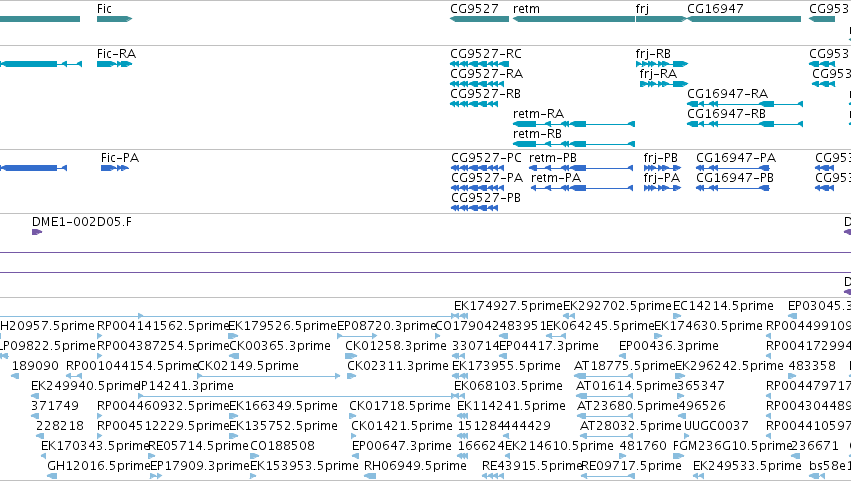Viewport: 851px width, 481px height.
Task: Select the RE43915.5prime EST label
Action: pyautogui.click(x=532, y=467)
